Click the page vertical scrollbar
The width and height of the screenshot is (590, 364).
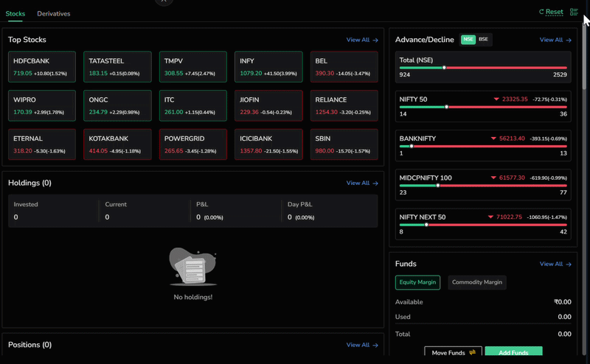pos(584,57)
